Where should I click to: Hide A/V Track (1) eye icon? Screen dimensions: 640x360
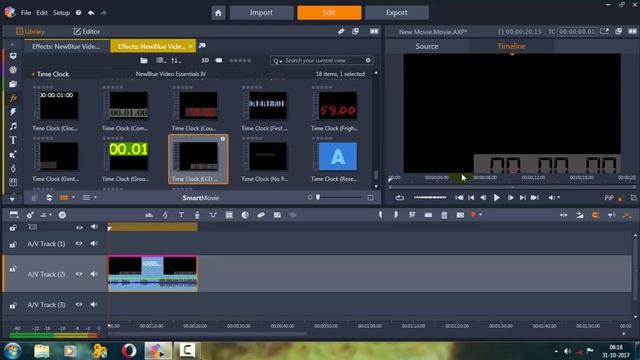79,244
